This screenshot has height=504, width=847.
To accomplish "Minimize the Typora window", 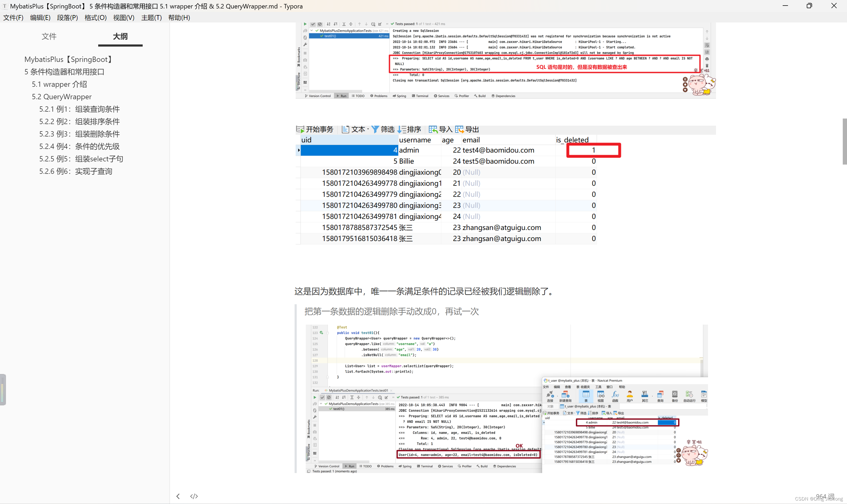I will click(785, 6).
